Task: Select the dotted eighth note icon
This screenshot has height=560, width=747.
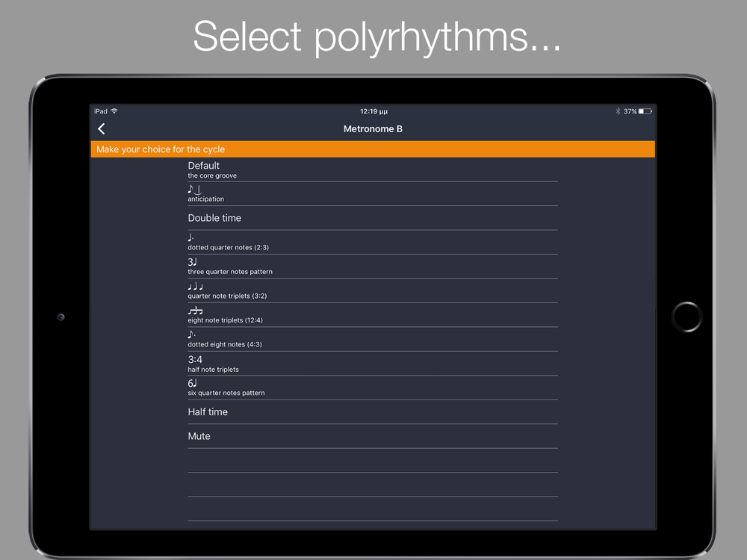Action: tap(191, 335)
